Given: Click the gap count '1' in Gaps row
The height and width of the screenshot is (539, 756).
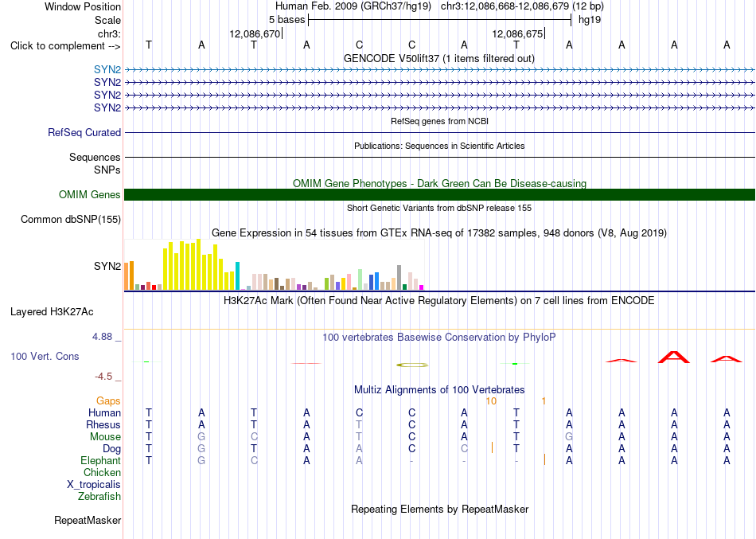Looking at the screenshot, I should (x=544, y=401).
